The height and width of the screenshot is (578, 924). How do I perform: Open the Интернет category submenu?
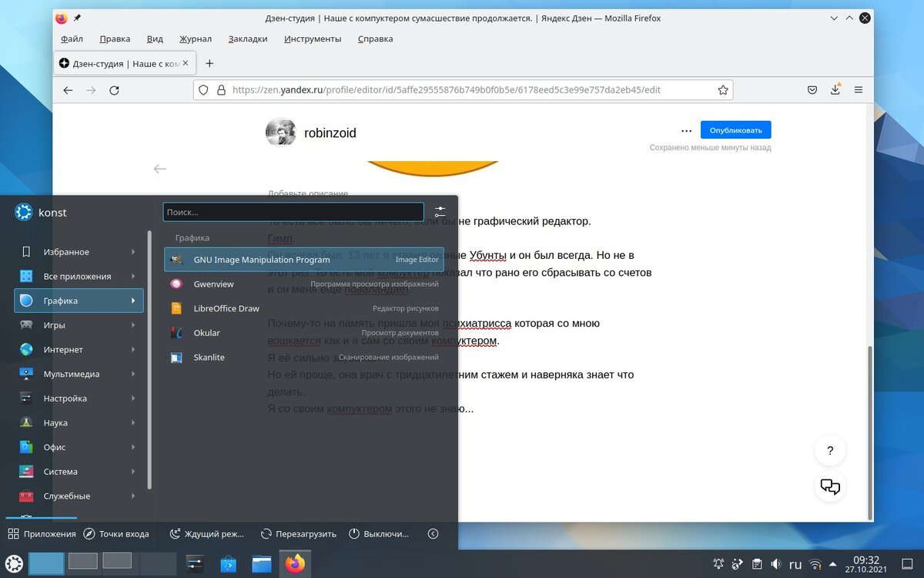click(79, 350)
